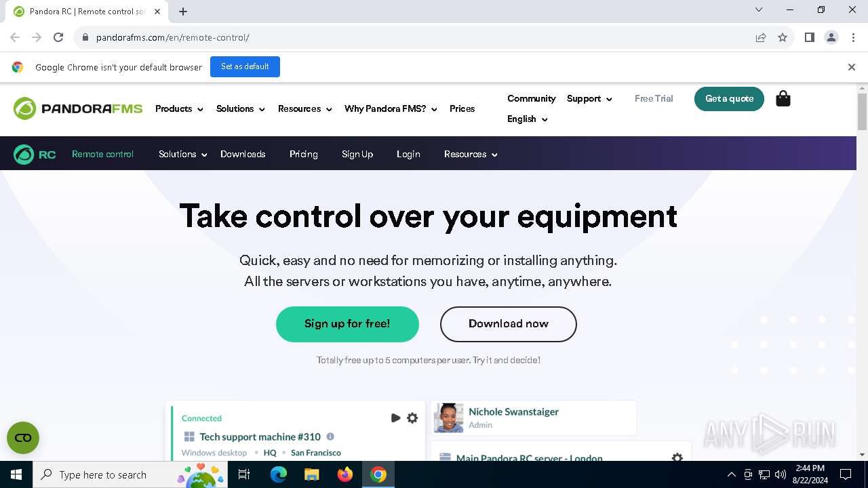Open File Explorer from the taskbar
Screen dimensions: 868x488
pos(312,474)
